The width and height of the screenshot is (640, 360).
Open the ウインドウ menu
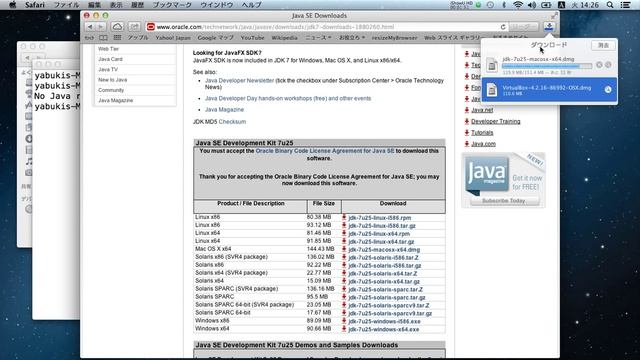(x=216, y=5)
